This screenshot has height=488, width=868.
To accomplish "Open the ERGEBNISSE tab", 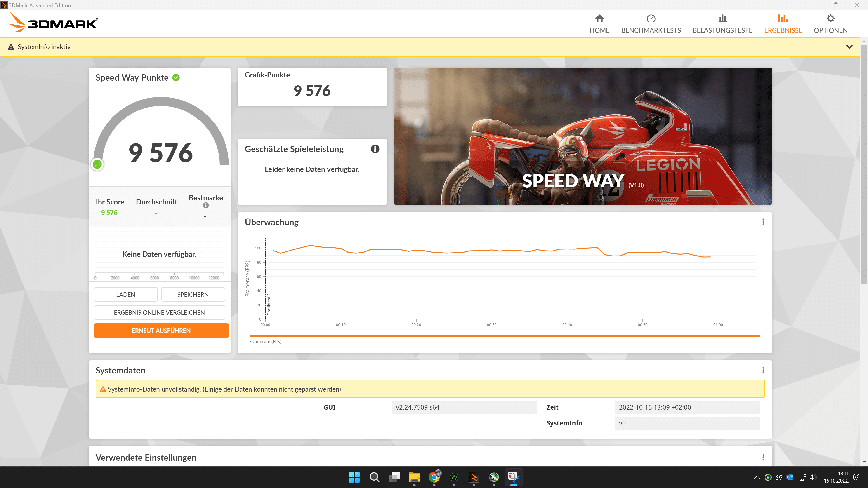I will (783, 24).
